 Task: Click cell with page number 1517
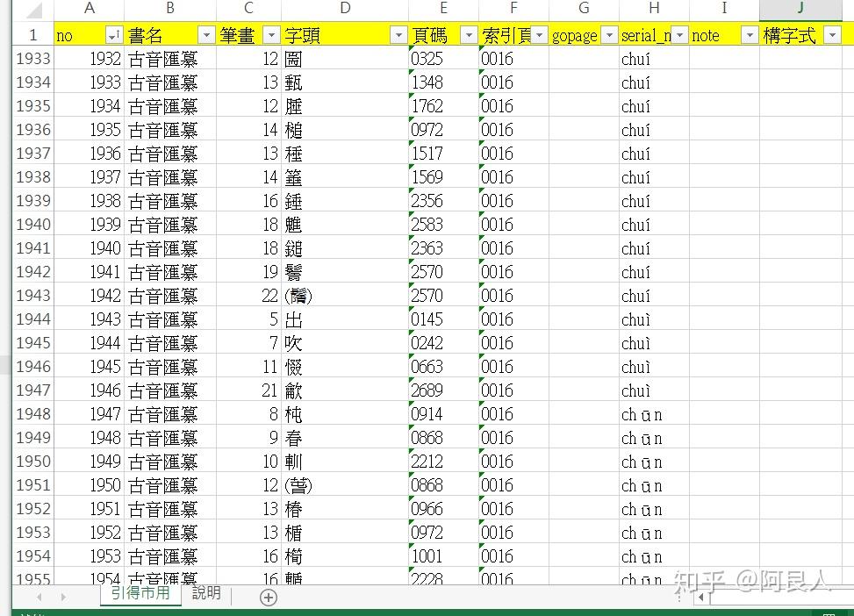tap(443, 153)
